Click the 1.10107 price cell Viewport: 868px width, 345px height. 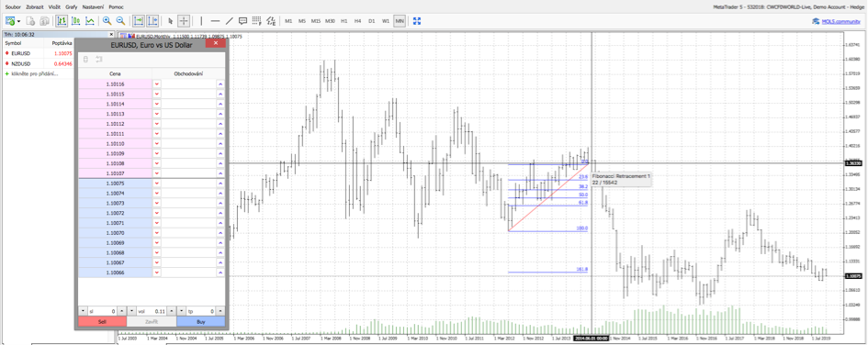(x=115, y=173)
